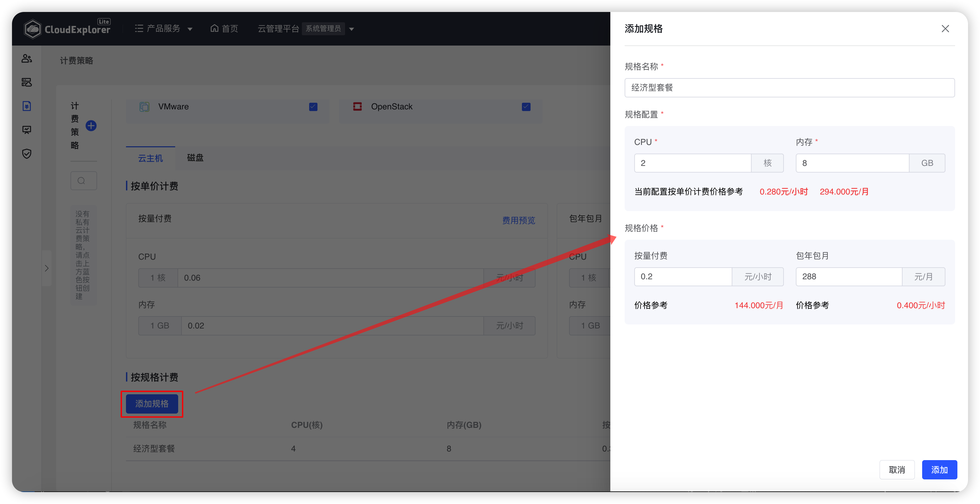Open the billing document sidebar icon

tap(27, 106)
